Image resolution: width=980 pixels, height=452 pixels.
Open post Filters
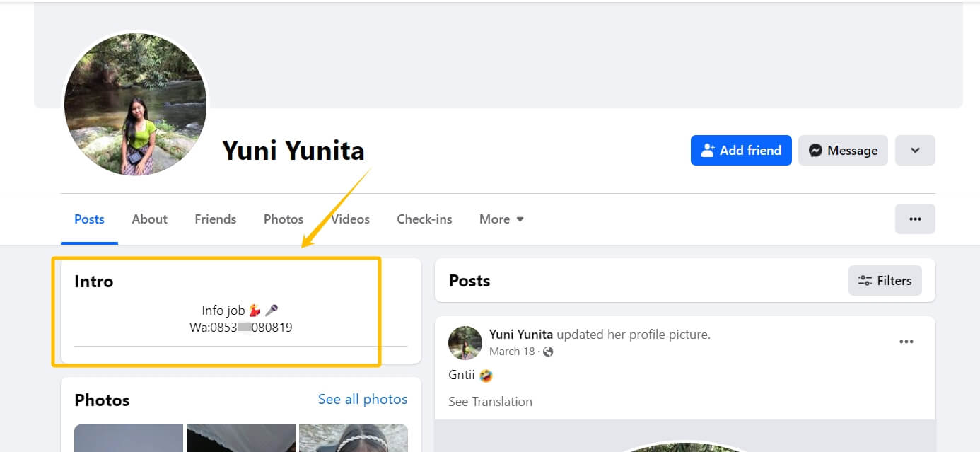click(885, 281)
